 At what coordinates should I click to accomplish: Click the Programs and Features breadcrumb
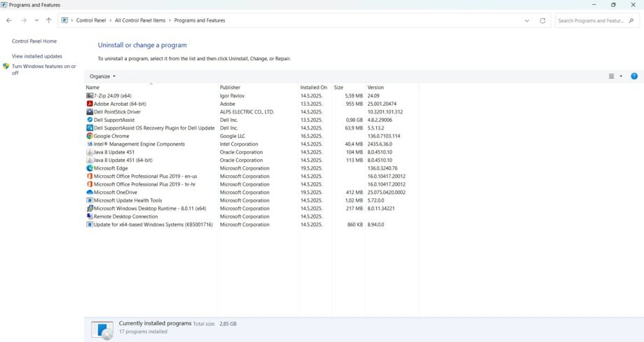coord(200,20)
